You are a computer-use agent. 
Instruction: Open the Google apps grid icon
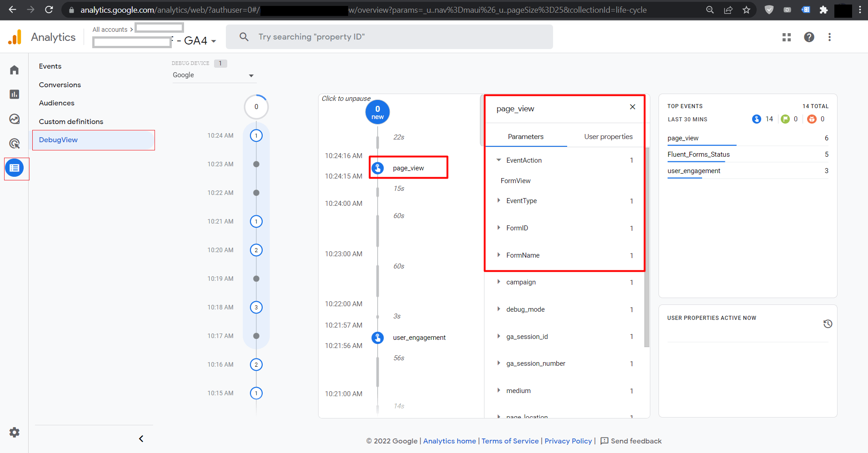(787, 37)
